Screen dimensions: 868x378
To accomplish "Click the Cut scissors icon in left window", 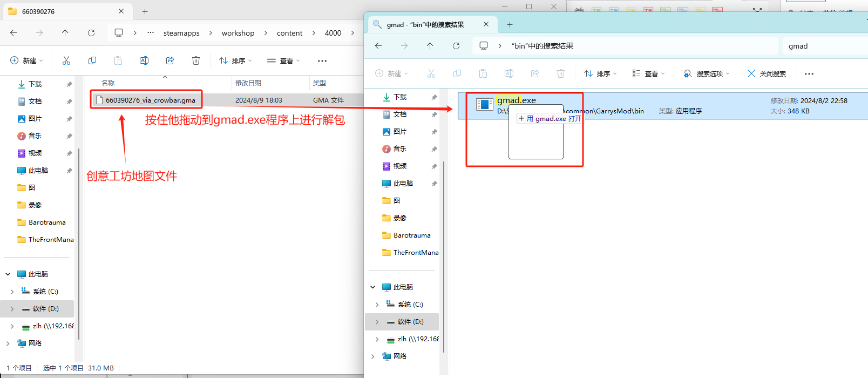I will [x=66, y=61].
